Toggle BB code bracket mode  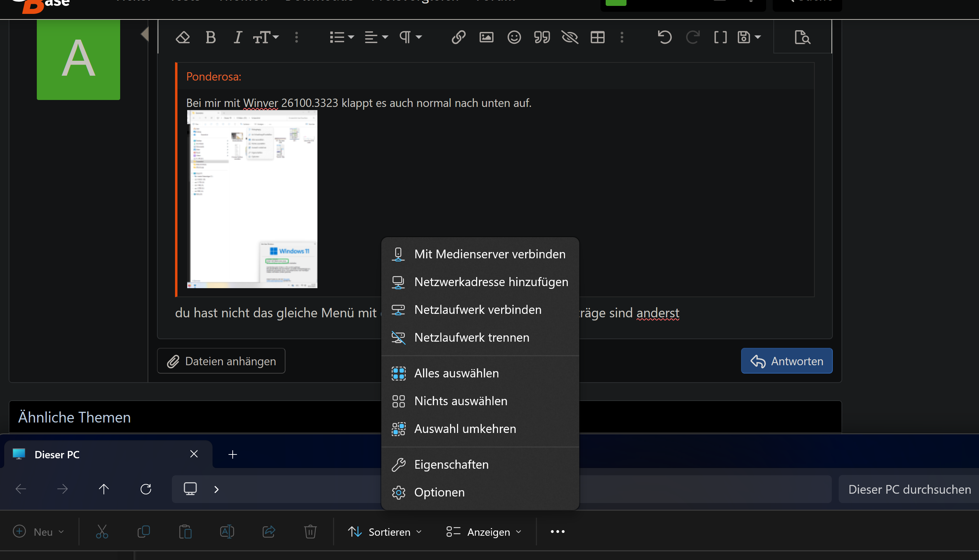(720, 38)
